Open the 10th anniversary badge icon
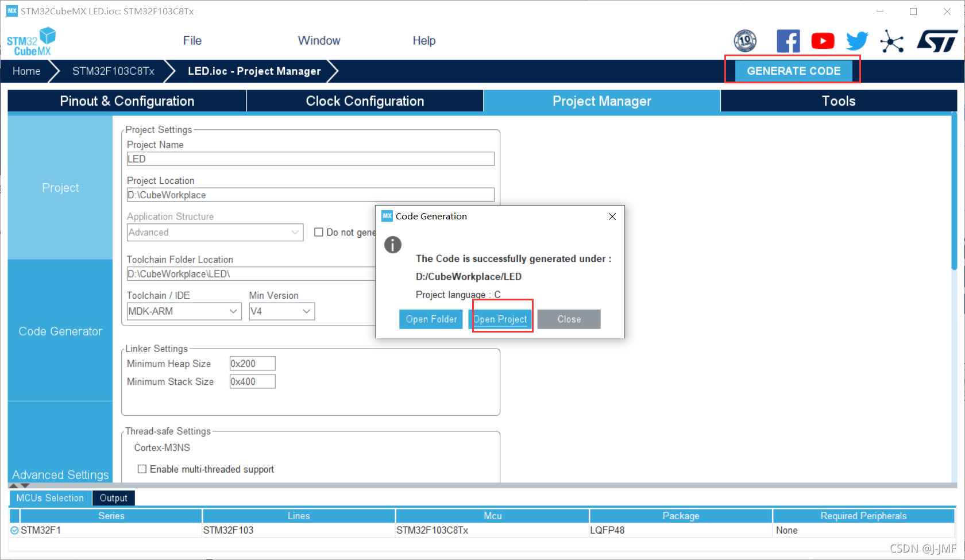Viewport: 965px width, 560px height. pyautogui.click(x=745, y=41)
